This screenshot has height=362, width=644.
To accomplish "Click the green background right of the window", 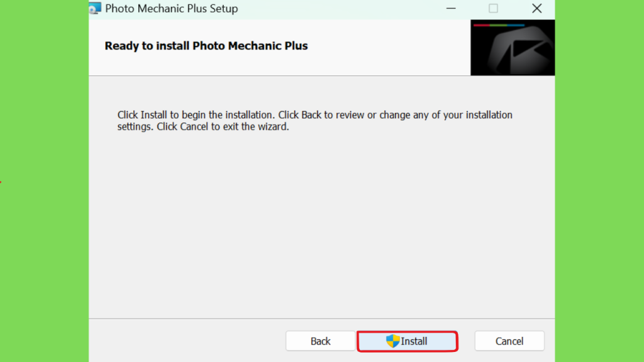I will point(599,181).
